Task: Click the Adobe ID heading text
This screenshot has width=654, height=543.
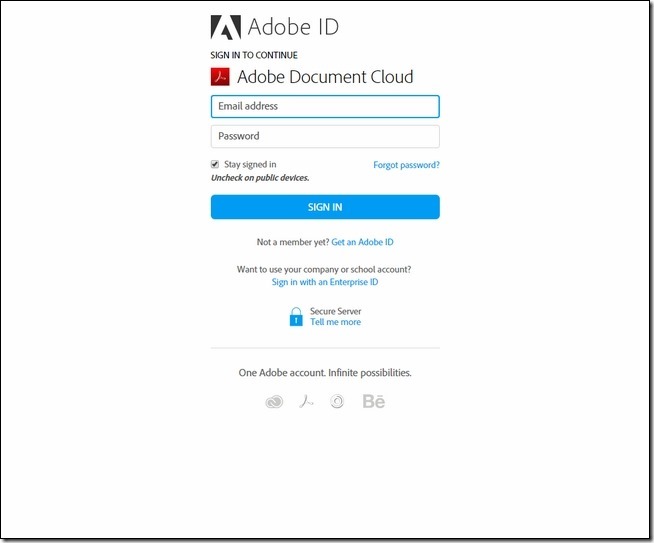Action: pyautogui.click(x=293, y=27)
